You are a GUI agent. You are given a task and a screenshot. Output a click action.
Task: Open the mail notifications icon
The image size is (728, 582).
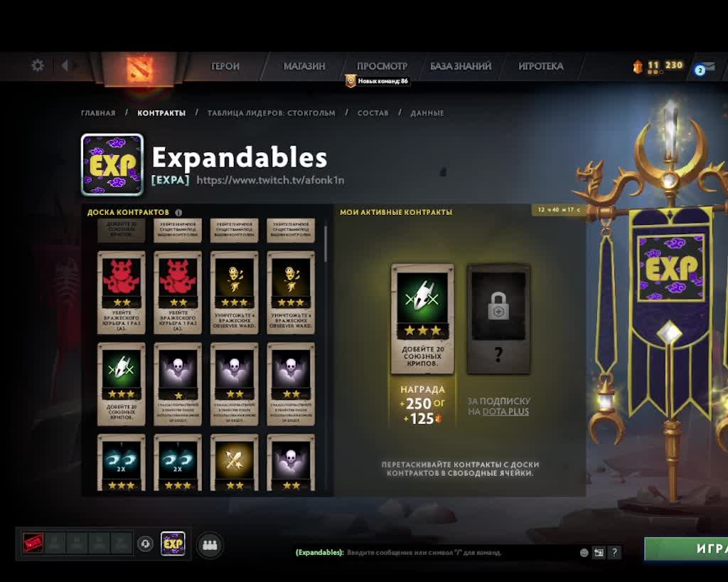705,68
